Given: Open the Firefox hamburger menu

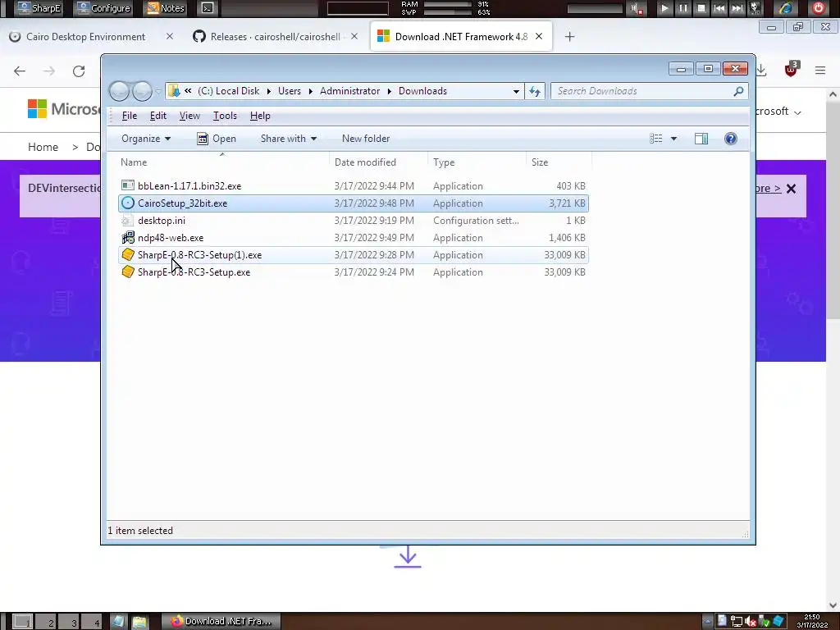Looking at the screenshot, I should coord(820,71).
